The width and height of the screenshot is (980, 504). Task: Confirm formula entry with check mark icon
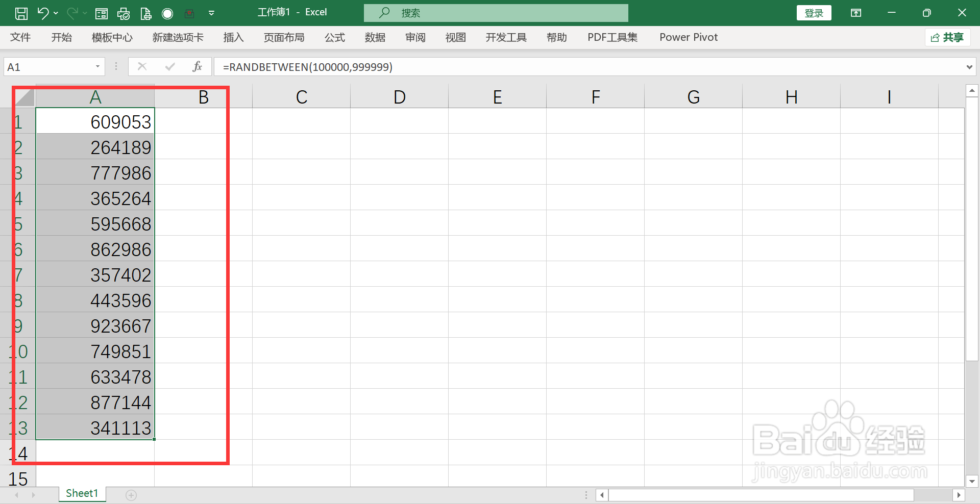169,66
